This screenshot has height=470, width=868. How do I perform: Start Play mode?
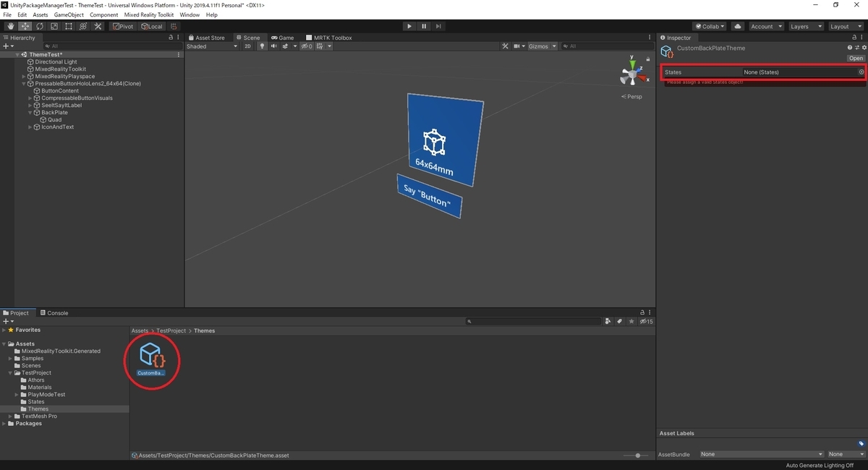point(409,27)
